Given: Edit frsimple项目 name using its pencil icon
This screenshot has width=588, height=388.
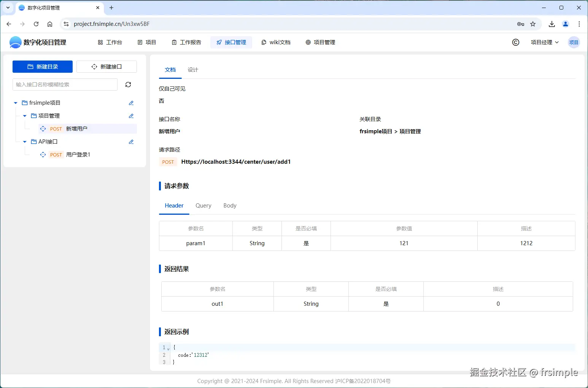Looking at the screenshot, I should click(x=131, y=103).
